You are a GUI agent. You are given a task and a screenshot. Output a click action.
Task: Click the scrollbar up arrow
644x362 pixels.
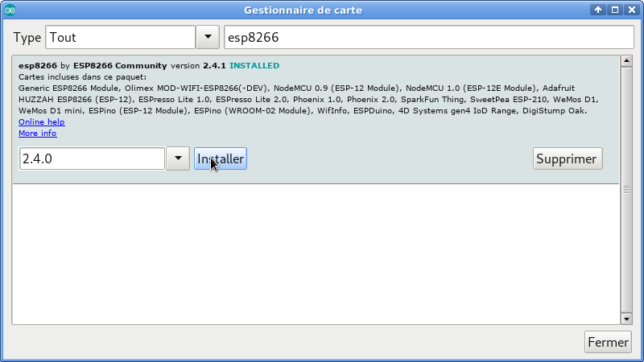point(626,61)
